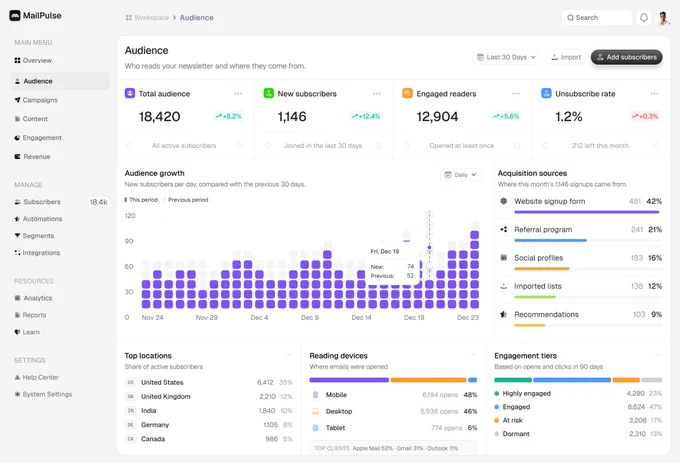Open the notifications bell
The height and width of the screenshot is (463, 680).
click(x=644, y=18)
